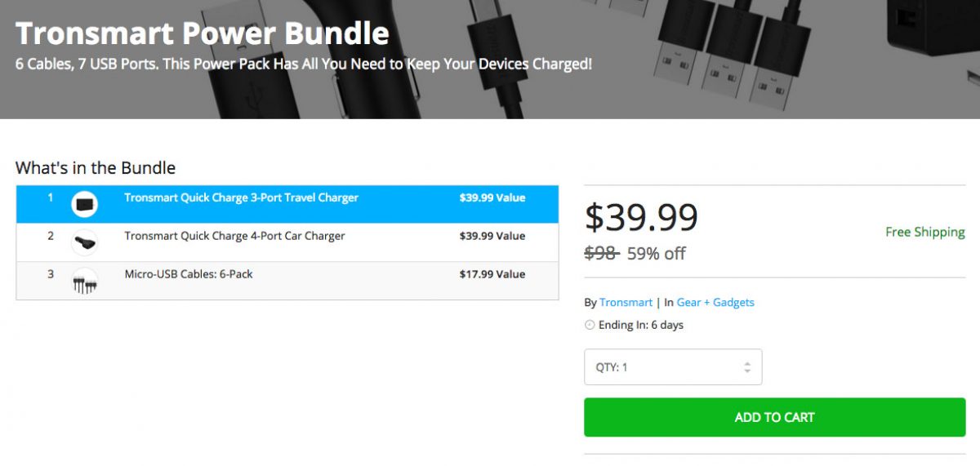This screenshot has width=980, height=466.
Task: Click the crossed-out $98 original price
Action: 602,253
